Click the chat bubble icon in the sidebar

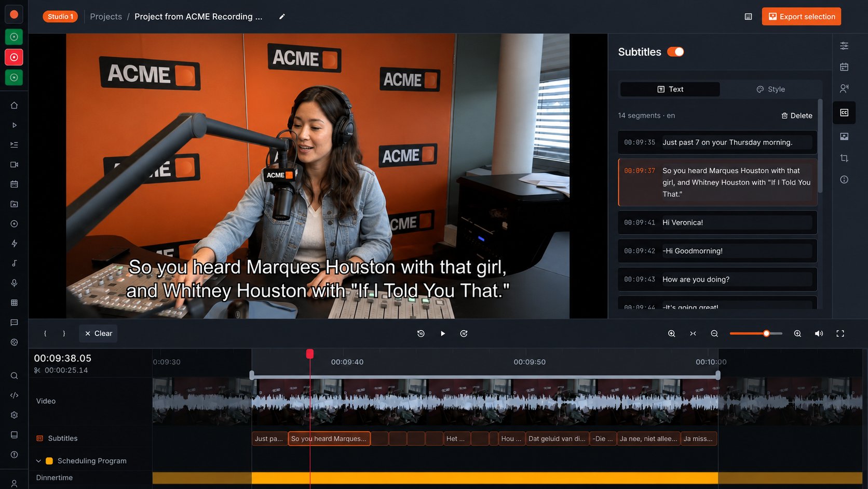tap(14, 323)
